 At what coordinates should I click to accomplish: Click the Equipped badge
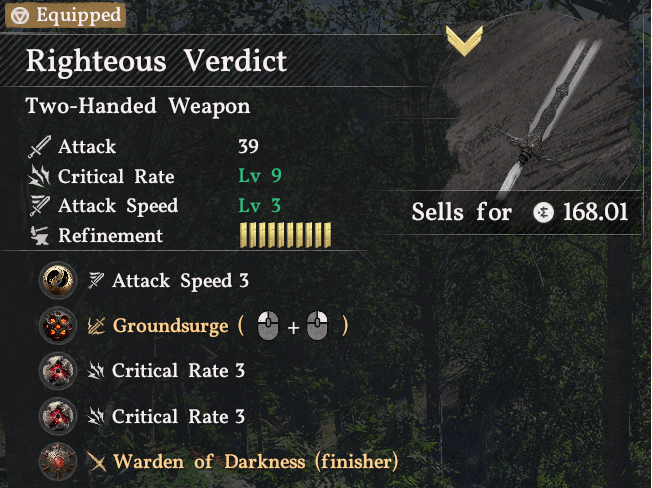pyautogui.click(x=65, y=16)
